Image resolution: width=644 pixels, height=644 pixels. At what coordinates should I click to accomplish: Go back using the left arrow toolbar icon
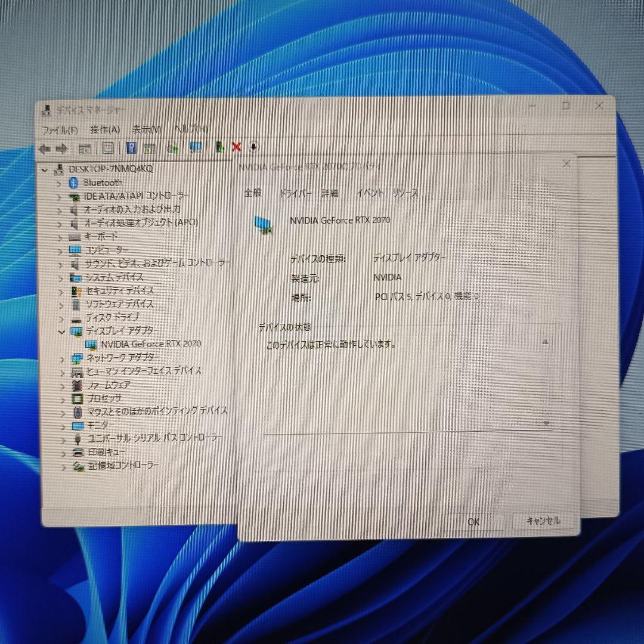click(45, 148)
